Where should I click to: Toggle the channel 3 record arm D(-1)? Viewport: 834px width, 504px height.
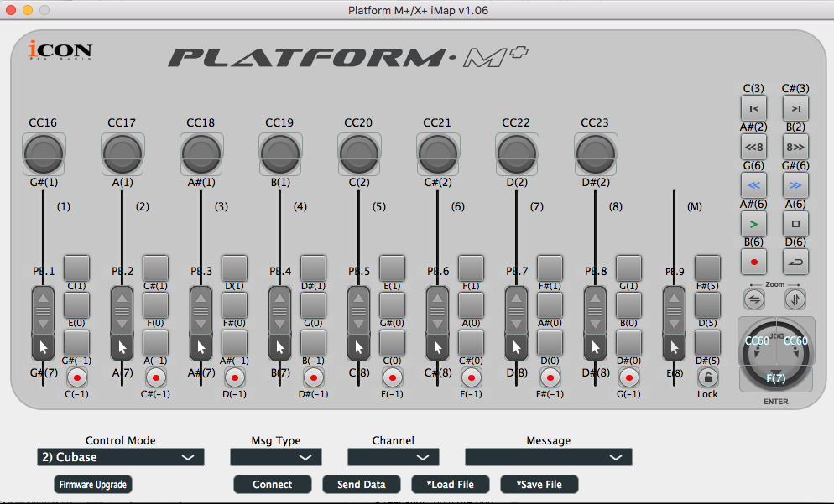[235, 378]
